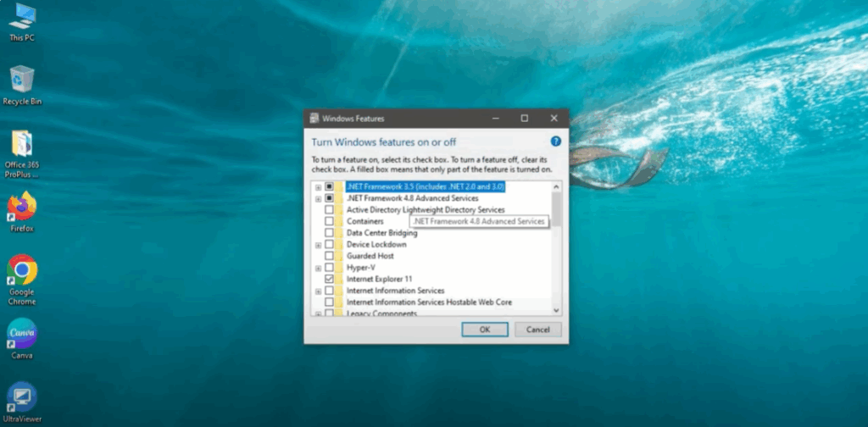This screenshot has width=868, height=427.
Task: Select the 'Containers' row label
Action: click(x=364, y=221)
